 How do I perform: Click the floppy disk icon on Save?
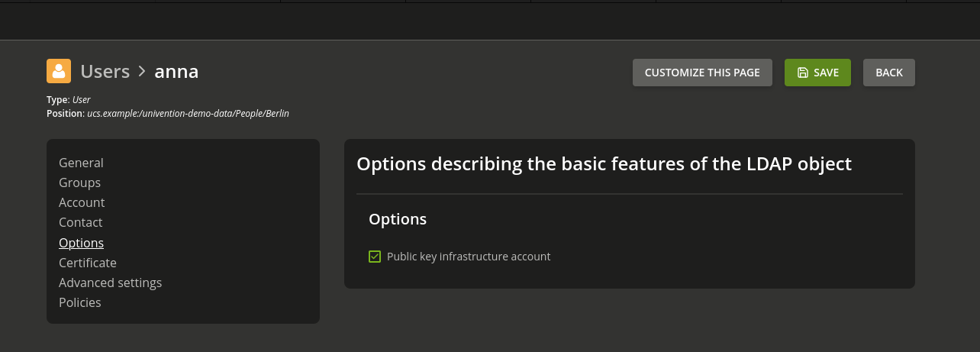(802, 73)
